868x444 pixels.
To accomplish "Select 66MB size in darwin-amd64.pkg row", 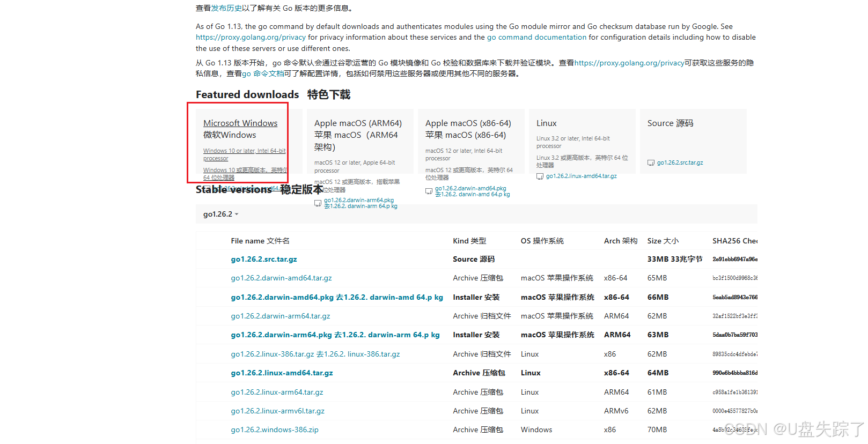I will (x=658, y=297).
